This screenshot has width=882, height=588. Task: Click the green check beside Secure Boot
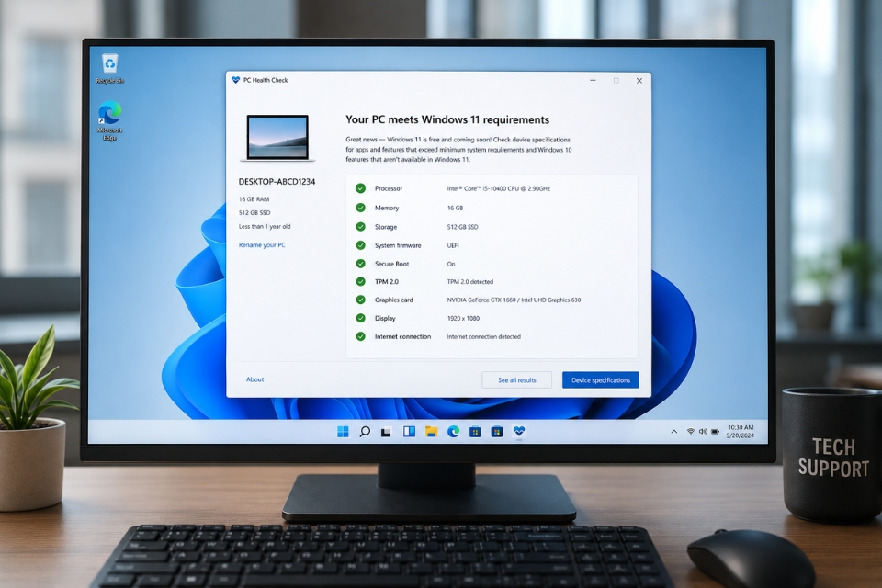[x=360, y=264]
